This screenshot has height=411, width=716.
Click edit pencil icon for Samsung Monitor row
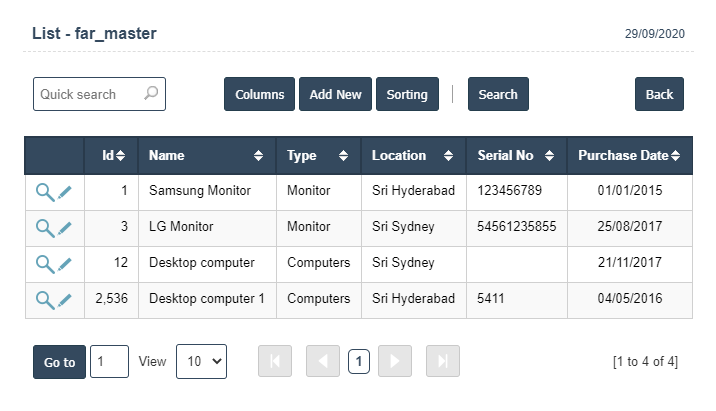tap(65, 192)
